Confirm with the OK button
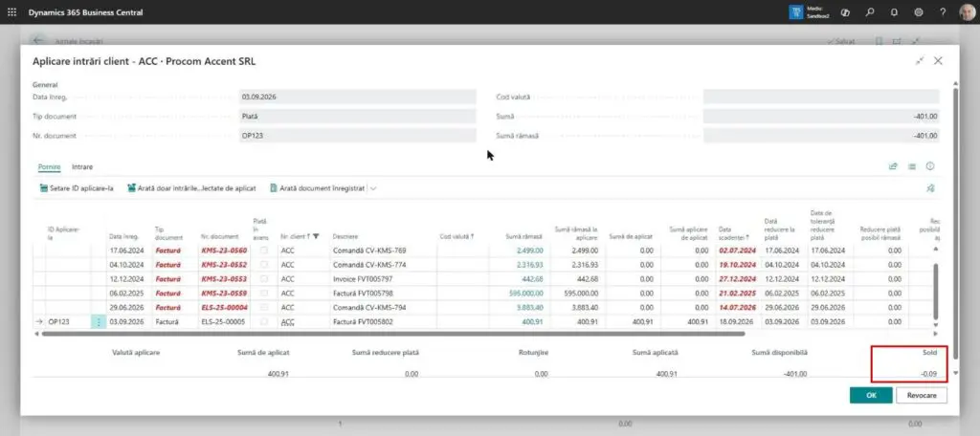Image resolution: width=980 pixels, height=436 pixels. (871, 396)
